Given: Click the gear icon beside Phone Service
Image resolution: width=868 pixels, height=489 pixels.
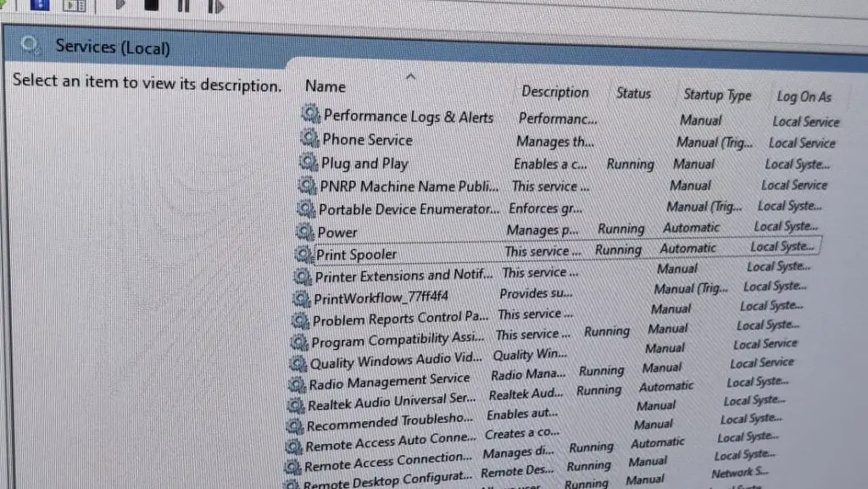Looking at the screenshot, I should (x=310, y=140).
